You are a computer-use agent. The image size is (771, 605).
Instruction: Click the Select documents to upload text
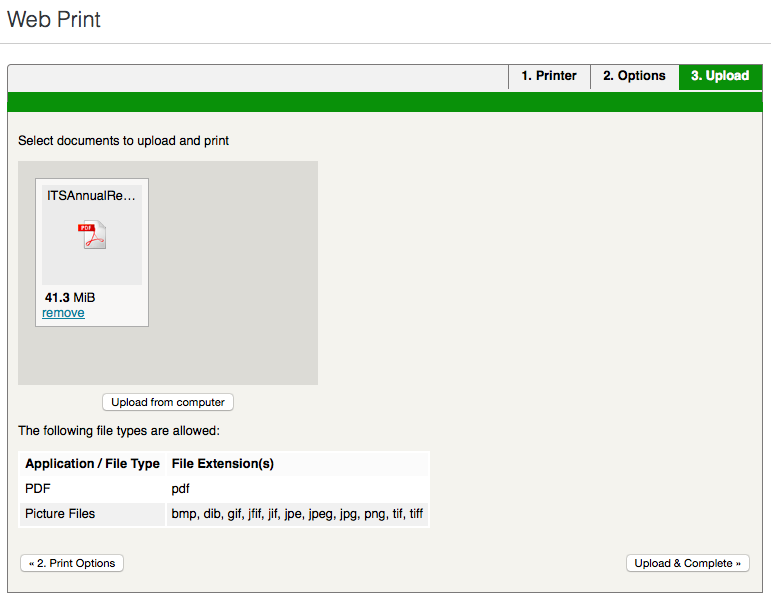coord(124,141)
